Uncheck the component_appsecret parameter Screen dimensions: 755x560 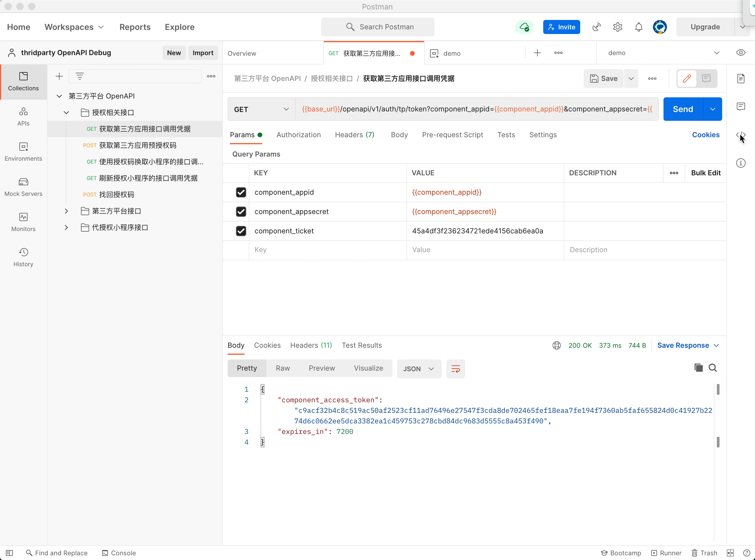point(241,211)
